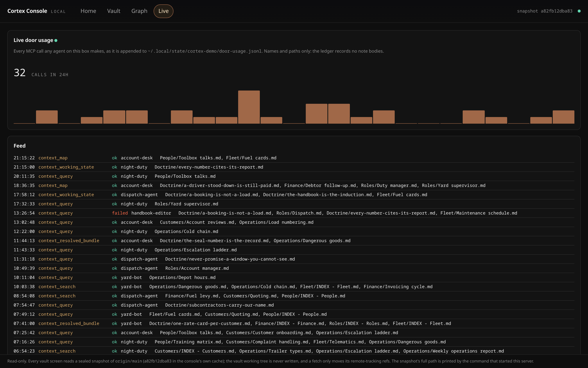This screenshot has width=588, height=368.
Task: Click context_working_state in the 21:15:00 row
Action: (66, 167)
